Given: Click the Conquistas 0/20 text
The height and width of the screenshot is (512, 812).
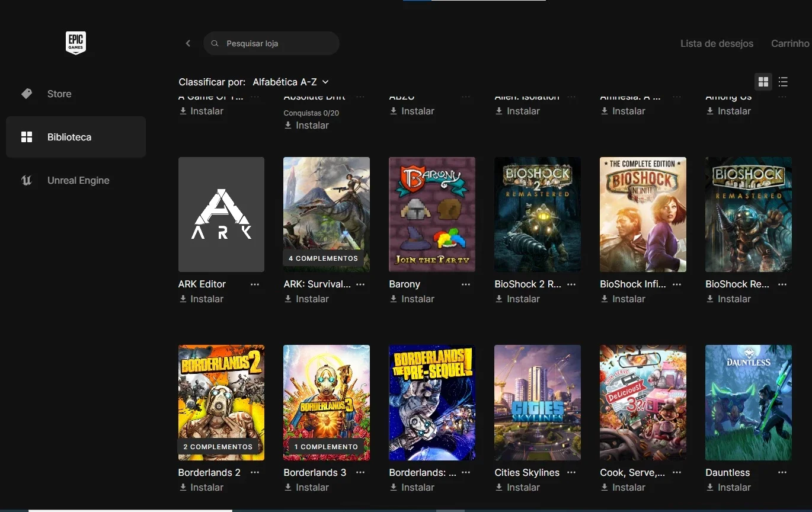Looking at the screenshot, I should pyautogui.click(x=311, y=113).
